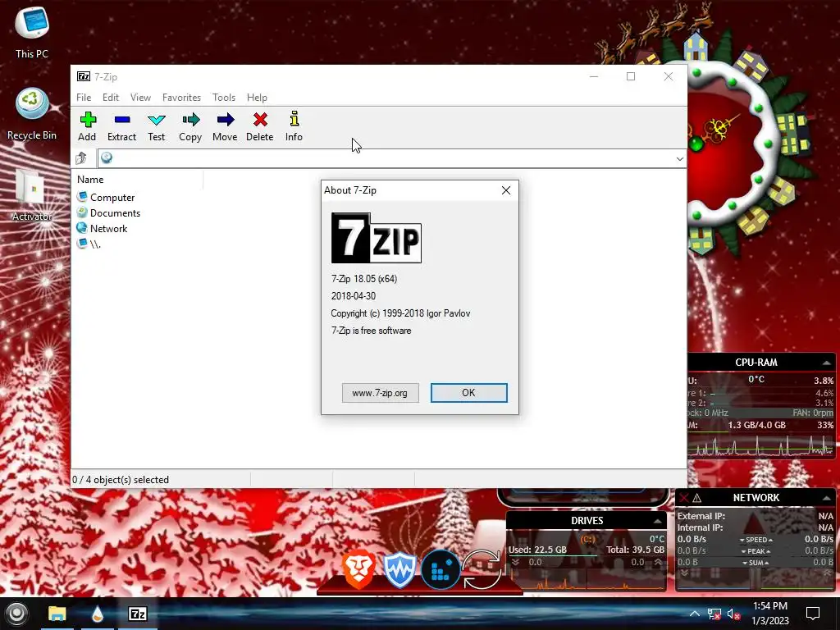The height and width of the screenshot is (630, 840).
Task: Click the Move toolbar icon
Action: (x=225, y=126)
